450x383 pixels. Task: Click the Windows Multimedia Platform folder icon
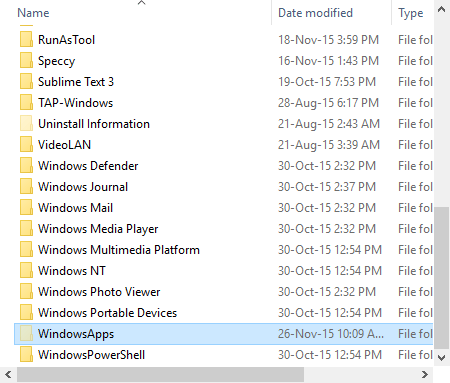point(26,250)
